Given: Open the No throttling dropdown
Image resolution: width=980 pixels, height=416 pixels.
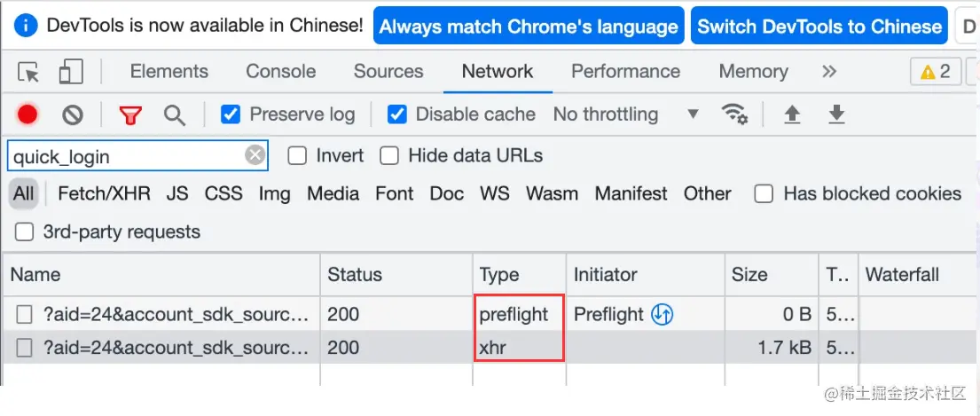Looking at the screenshot, I should coord(625,114).
